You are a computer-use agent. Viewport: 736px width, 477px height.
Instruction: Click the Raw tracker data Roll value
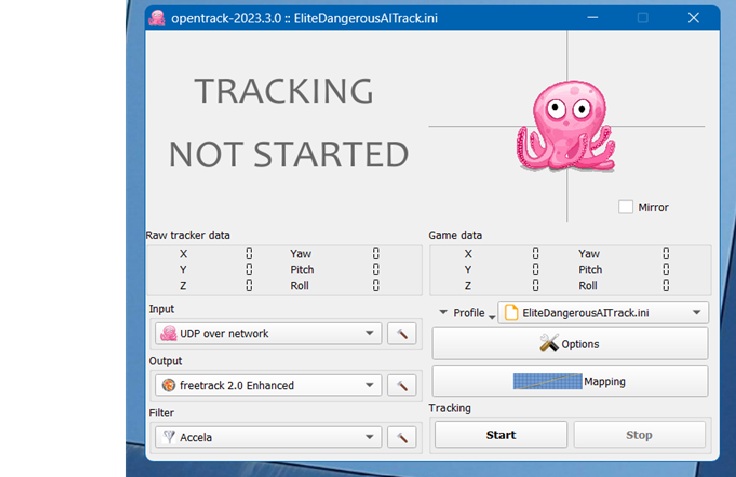click(x=376, y=285)
